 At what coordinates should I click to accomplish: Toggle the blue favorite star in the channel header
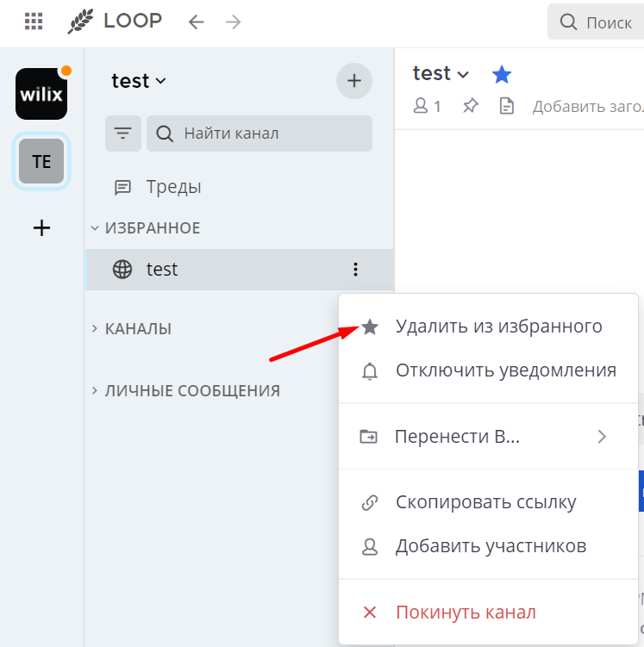pyautogui.click(x=502, y=75)
